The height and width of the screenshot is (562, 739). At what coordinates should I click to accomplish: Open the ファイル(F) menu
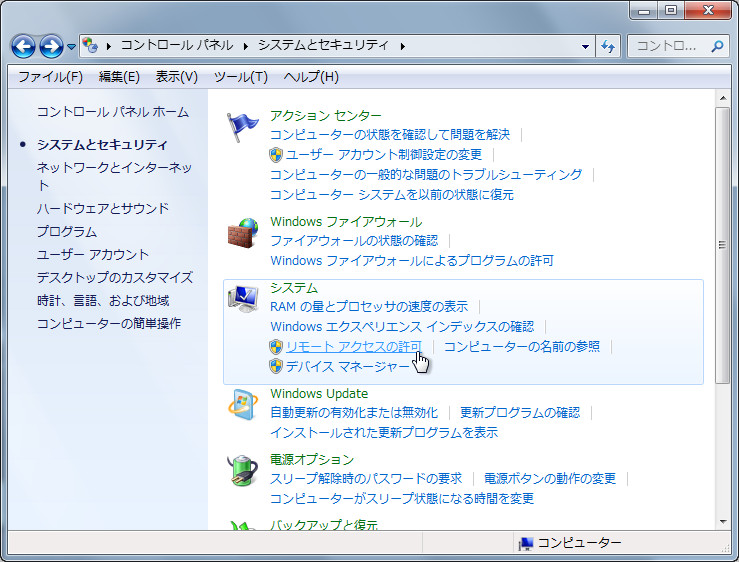click(x=50, y=77)
